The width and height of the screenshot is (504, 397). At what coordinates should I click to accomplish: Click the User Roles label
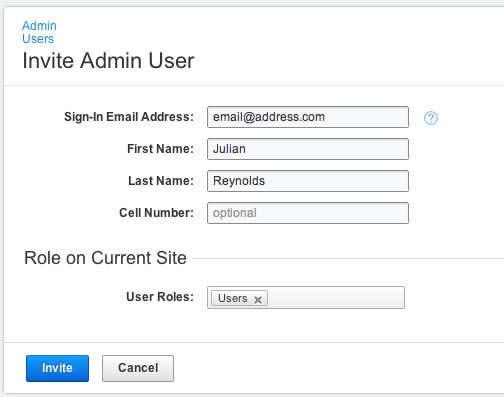coord(160,297)
